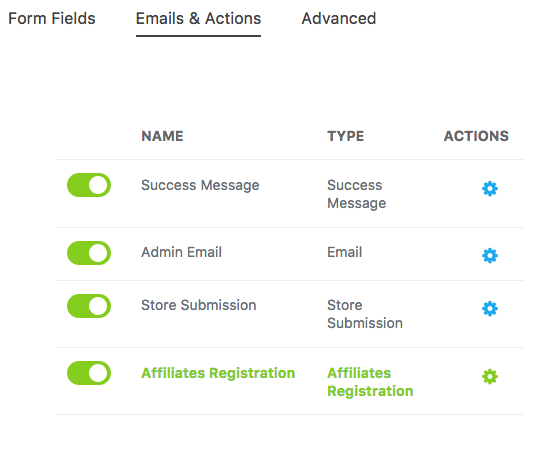Click the ACTIONS column header
The image size is (556, 449).
point(476,136)
